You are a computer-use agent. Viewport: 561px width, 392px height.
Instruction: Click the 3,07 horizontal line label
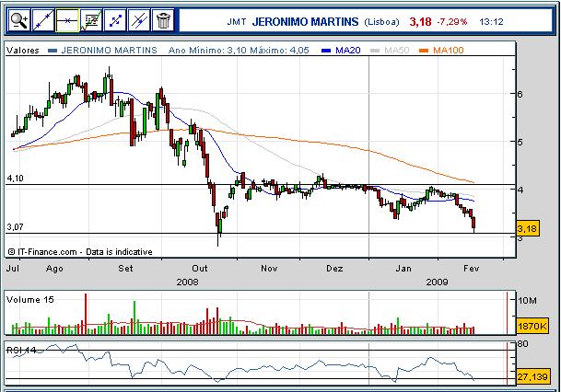pos(15,227)
